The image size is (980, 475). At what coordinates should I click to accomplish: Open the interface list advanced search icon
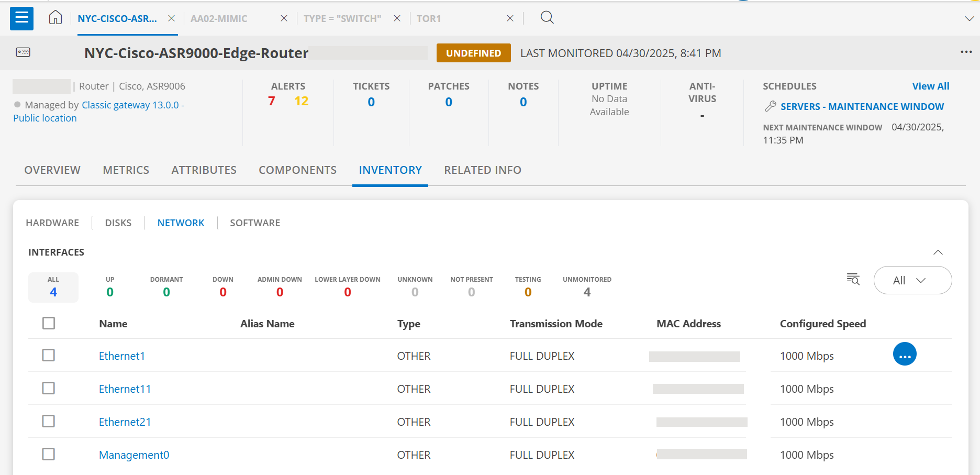853,279
